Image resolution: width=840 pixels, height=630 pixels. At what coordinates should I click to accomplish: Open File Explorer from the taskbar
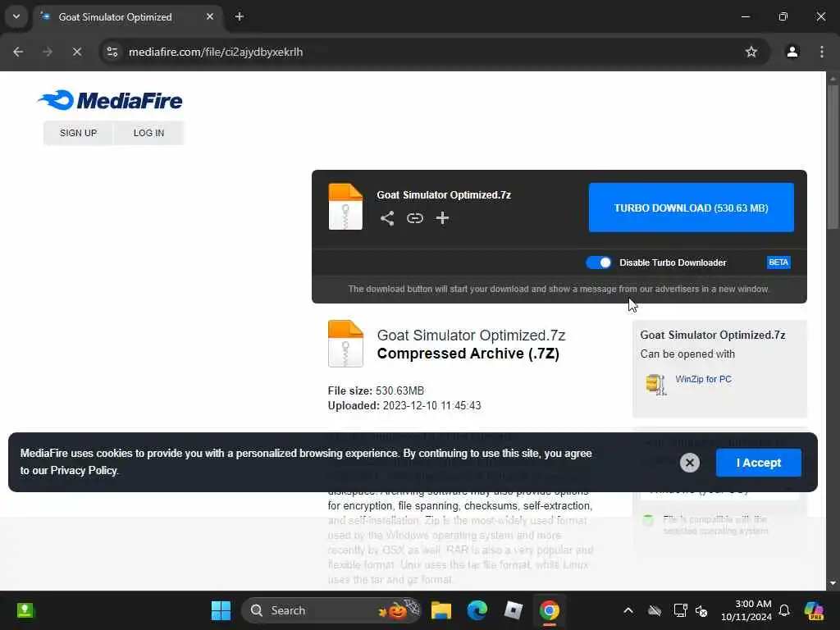click(x=441, y=610)
